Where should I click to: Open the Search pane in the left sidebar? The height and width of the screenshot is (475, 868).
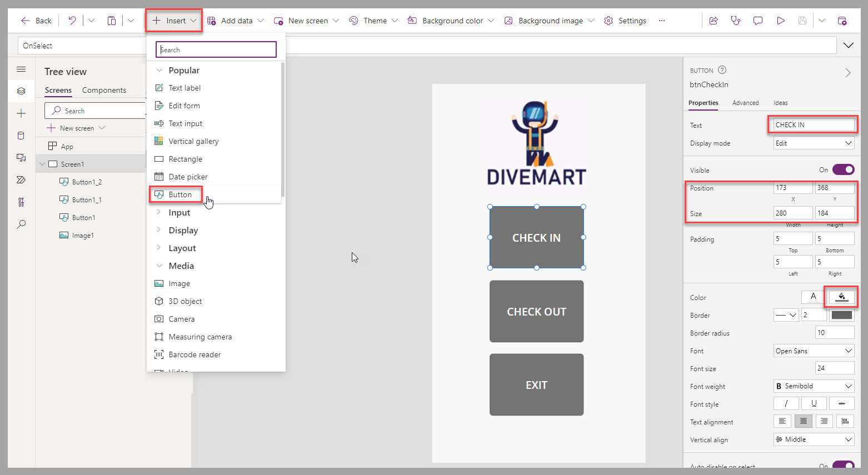click(x=21, y=224)
